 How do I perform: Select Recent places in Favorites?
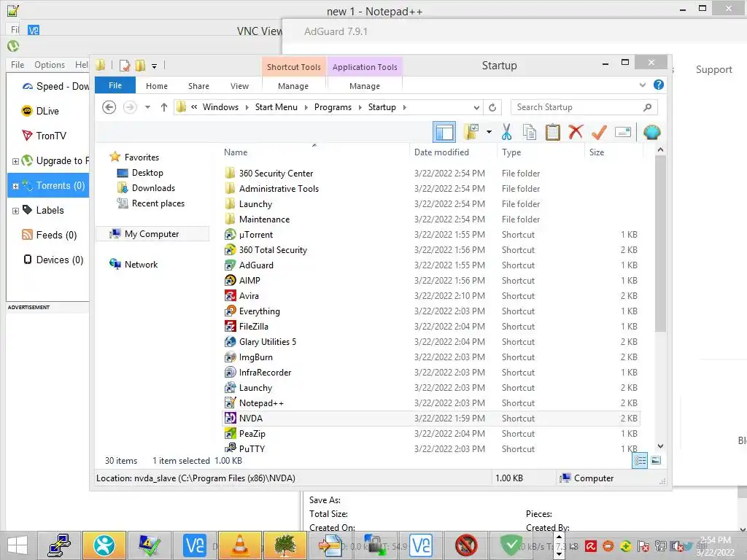(158, 203)
